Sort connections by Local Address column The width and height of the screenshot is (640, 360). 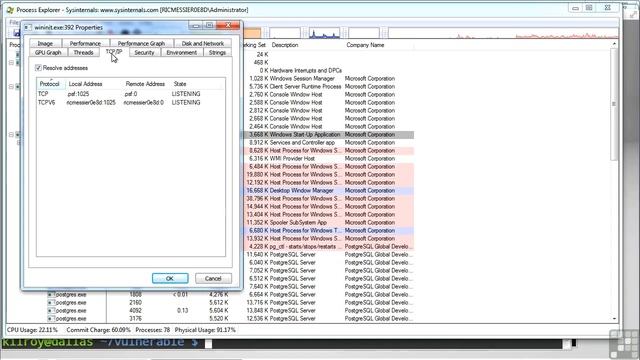coord(94,84)
